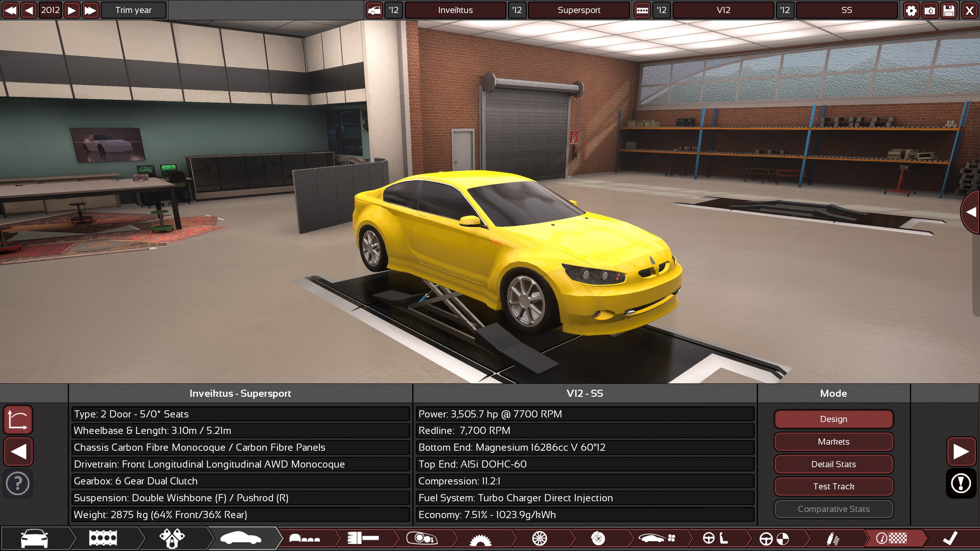The height and width of the screenshot is (551, 980).
Task: Open the Trim year selector
Action: [134, 10]
